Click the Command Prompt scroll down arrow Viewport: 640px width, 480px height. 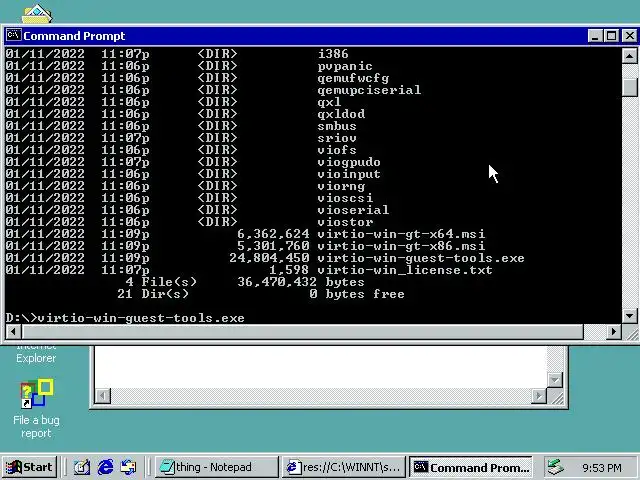click(x=630, y=316)
